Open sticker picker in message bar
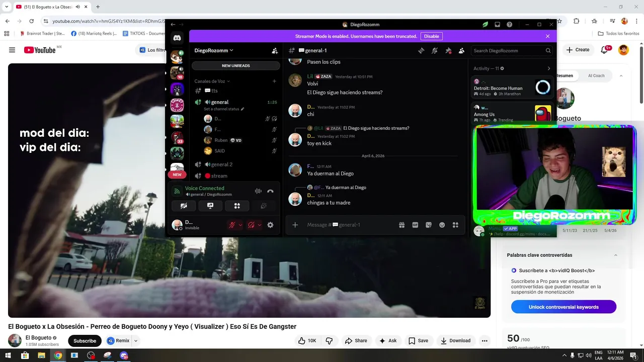Image resolution: width=644 pixels, height=362 pixels. click(429, 225)
